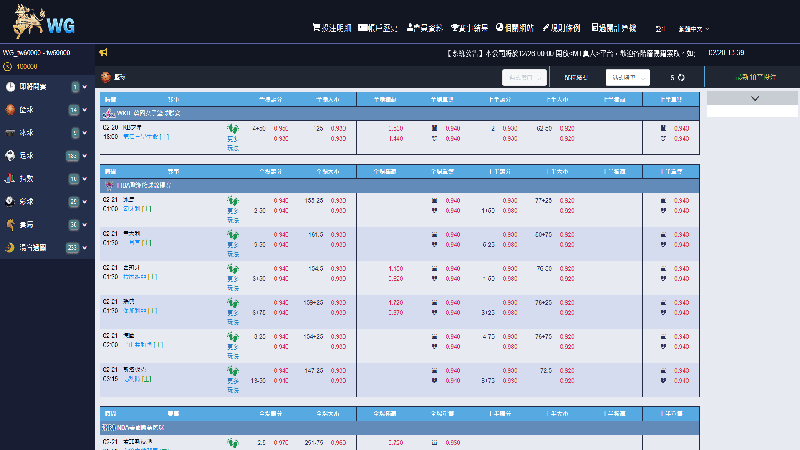Click the clock icon in sidebar
This screenshot has height=450, width=800.
tap(10, 87)
